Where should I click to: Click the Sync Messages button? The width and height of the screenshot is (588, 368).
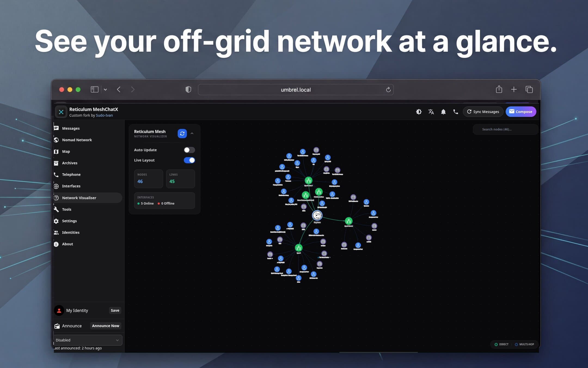(x=483, y=112)
